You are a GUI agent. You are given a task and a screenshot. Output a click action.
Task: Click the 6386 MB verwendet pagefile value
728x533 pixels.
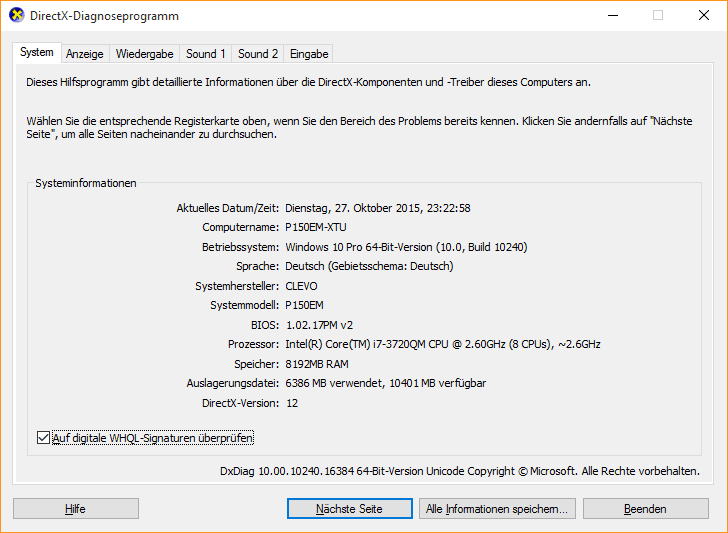(x=385, y=384)
